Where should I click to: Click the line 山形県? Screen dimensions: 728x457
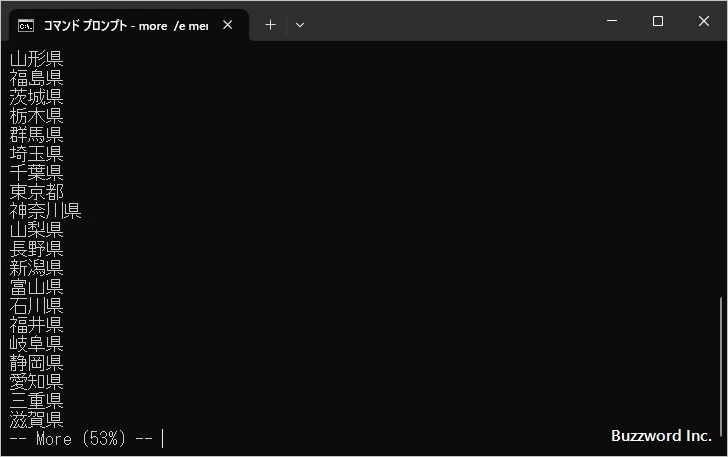pos(36,59)
